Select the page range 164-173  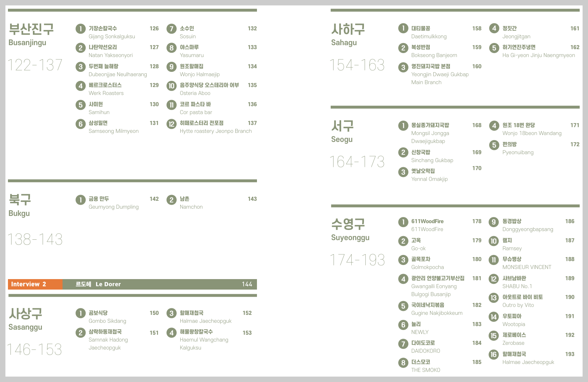tap(357, 162)
